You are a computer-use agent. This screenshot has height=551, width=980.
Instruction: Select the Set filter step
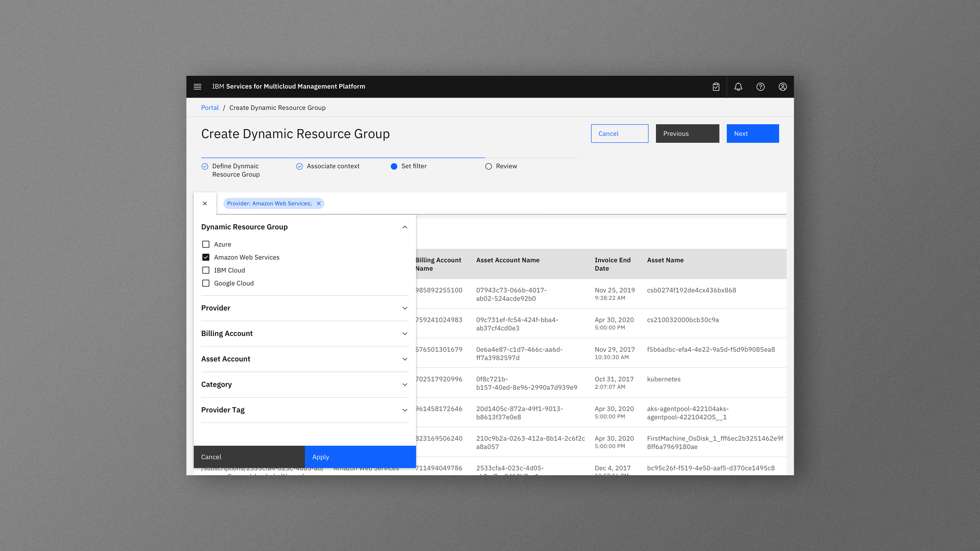409,166
